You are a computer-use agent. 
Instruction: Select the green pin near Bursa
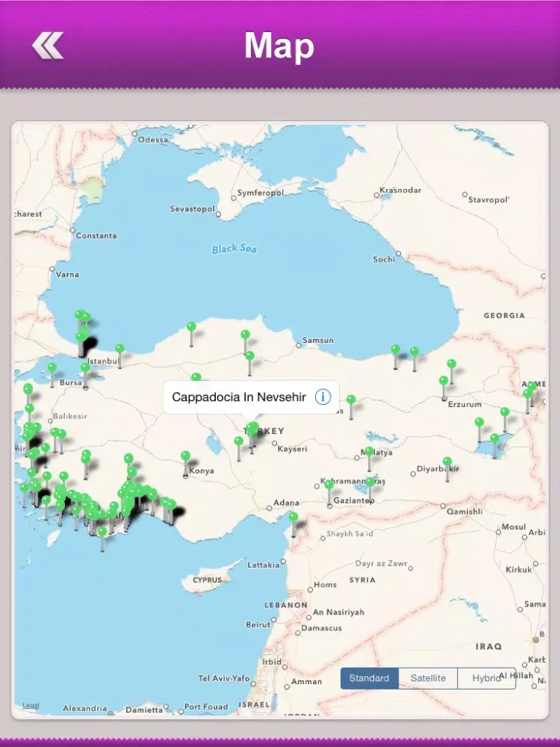point(85,368)
